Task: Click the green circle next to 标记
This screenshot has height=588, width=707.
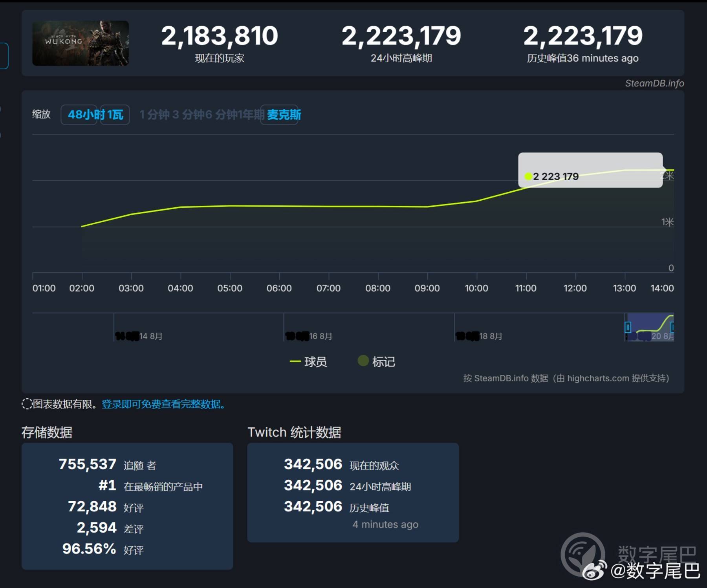Action: tap(363, 361)
